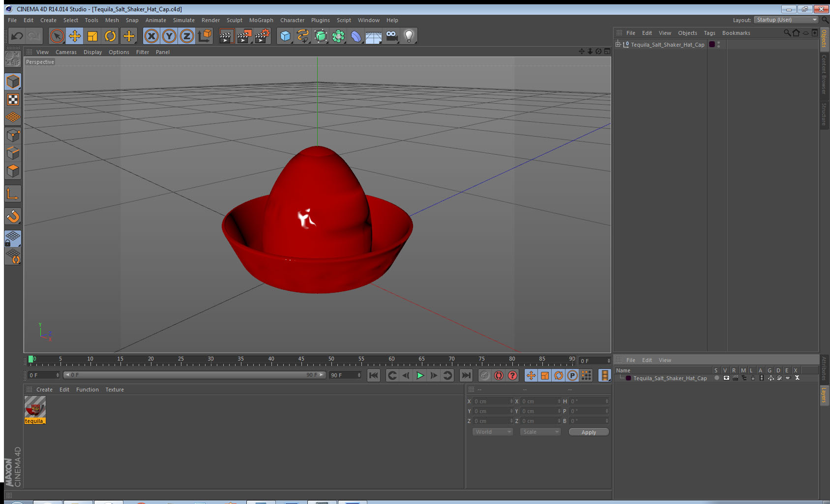Click the Play Forwards button

pos(420,375)
